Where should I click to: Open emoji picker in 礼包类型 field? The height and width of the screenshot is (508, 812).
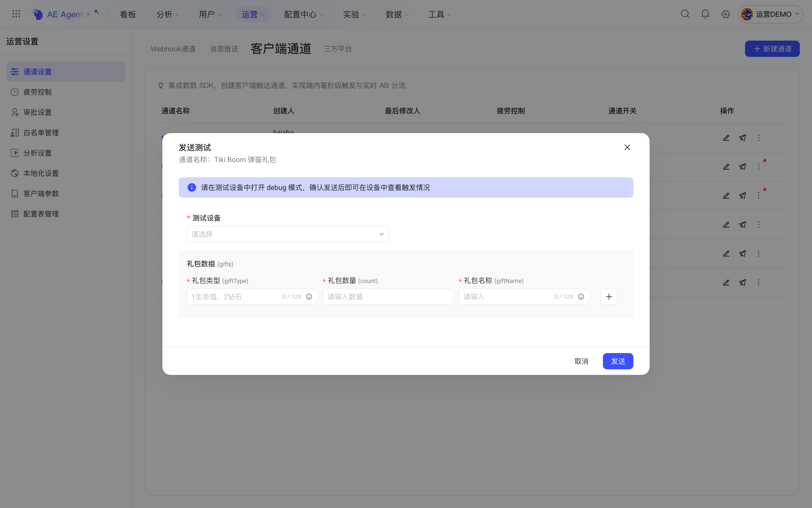click(309, 297)
